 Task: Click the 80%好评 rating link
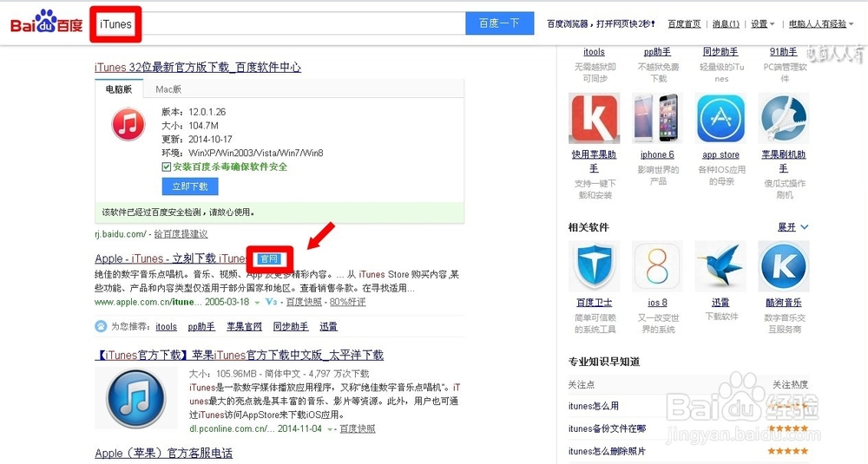(x=348, y=302)
